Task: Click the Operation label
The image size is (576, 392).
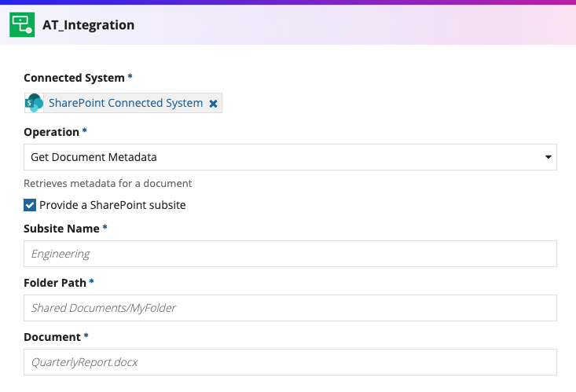Action: pyautogui.click(x=51, y=132)
